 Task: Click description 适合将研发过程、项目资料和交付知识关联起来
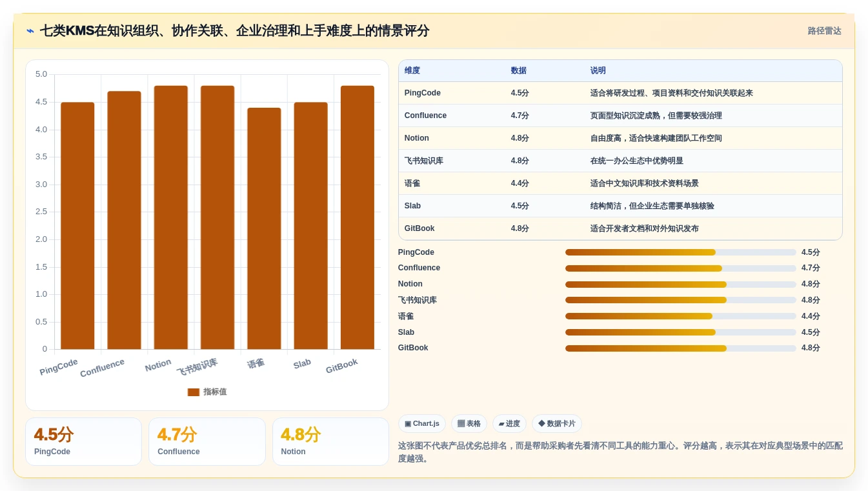pyautogui.click(x=672, y=93)
